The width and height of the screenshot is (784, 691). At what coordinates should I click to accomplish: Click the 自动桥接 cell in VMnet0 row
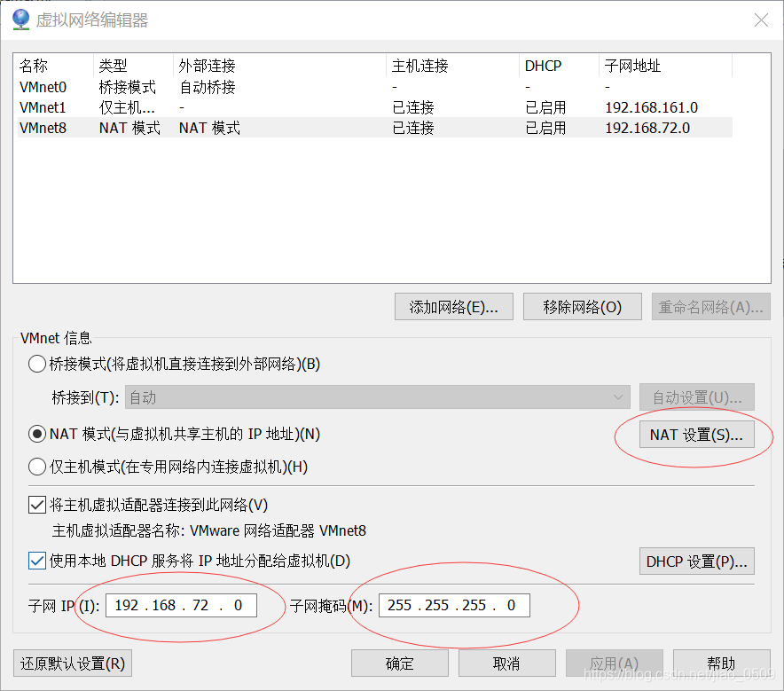pyautogui.click(x=208, y=87)
